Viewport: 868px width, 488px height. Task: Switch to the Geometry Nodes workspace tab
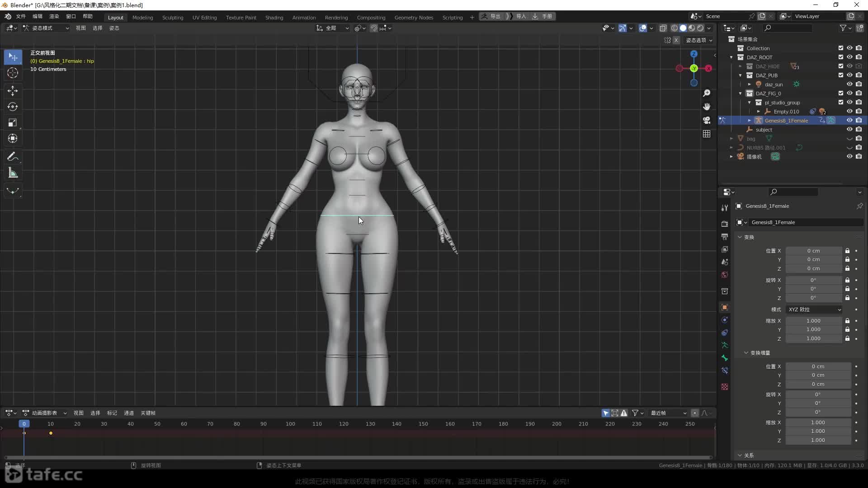pos(414,18)
